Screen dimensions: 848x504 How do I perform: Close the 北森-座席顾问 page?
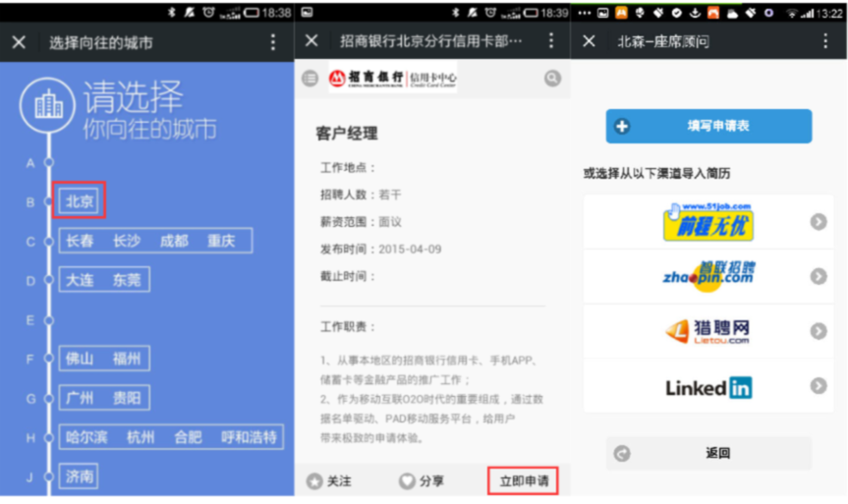pos(590,41)
